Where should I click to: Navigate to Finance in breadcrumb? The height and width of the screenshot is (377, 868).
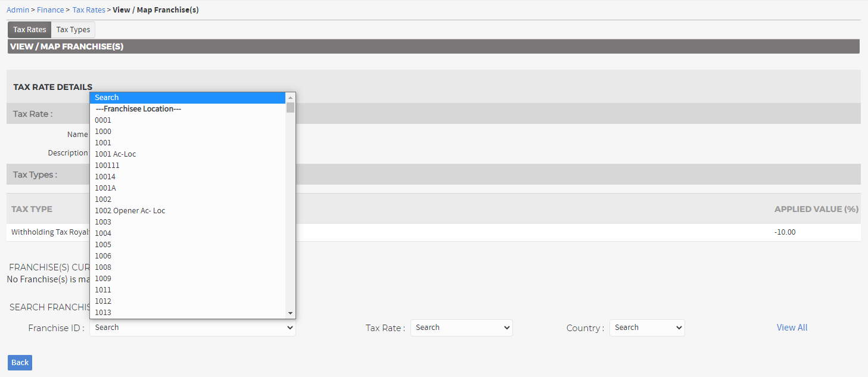pos(50,10)
